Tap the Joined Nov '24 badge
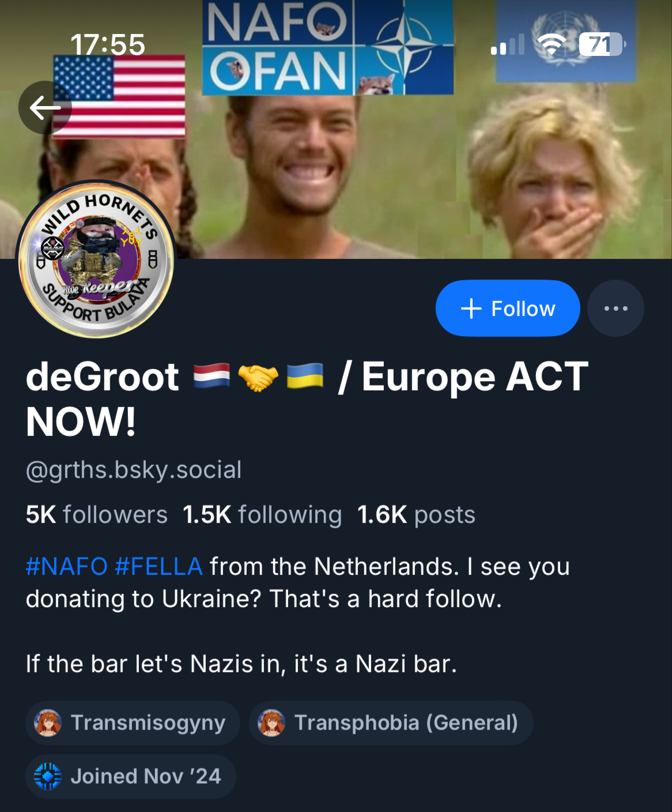This screenshot has height=812, width=672. point(131,776)
